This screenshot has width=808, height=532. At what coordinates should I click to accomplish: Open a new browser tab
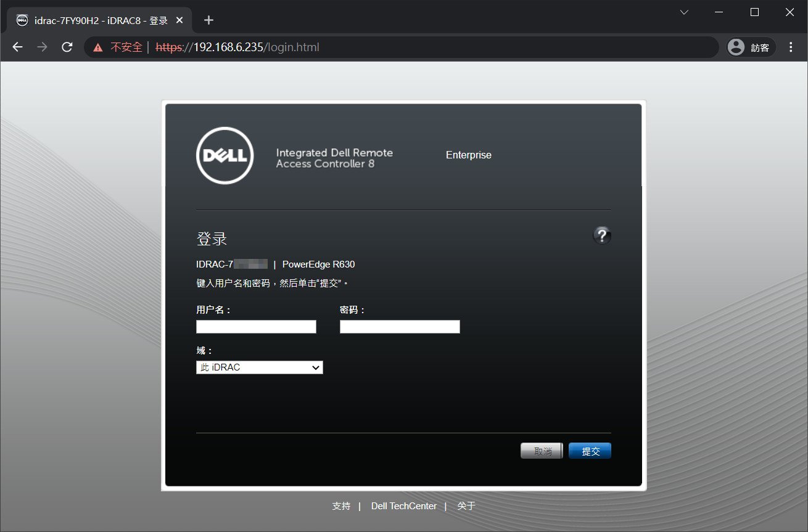pos(208,20)
